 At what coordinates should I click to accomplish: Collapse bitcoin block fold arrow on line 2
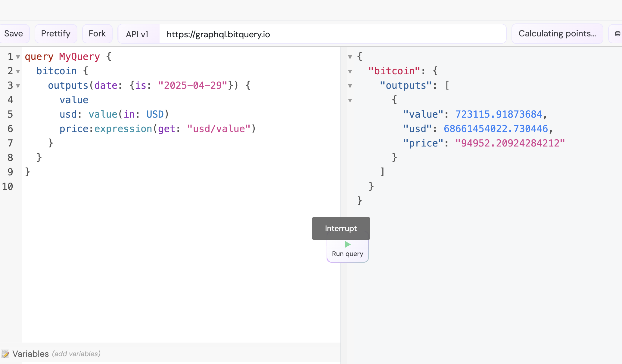[18, 72]
